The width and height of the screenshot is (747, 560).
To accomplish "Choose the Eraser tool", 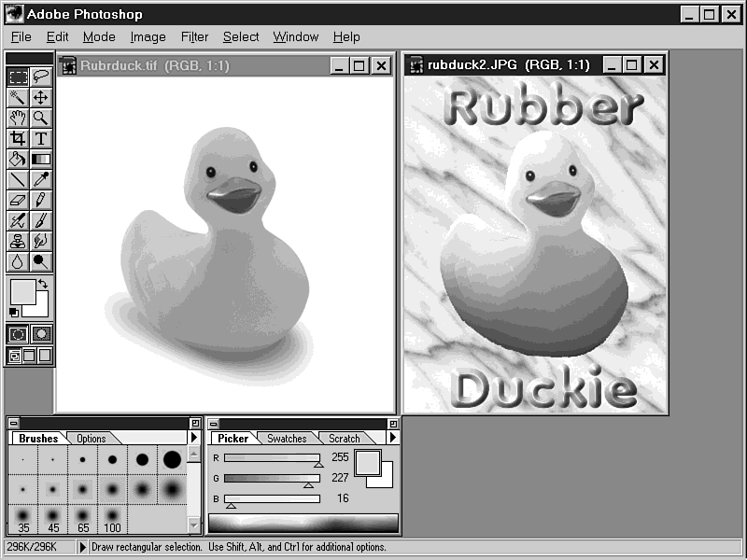I will click(x=18, y=200).
